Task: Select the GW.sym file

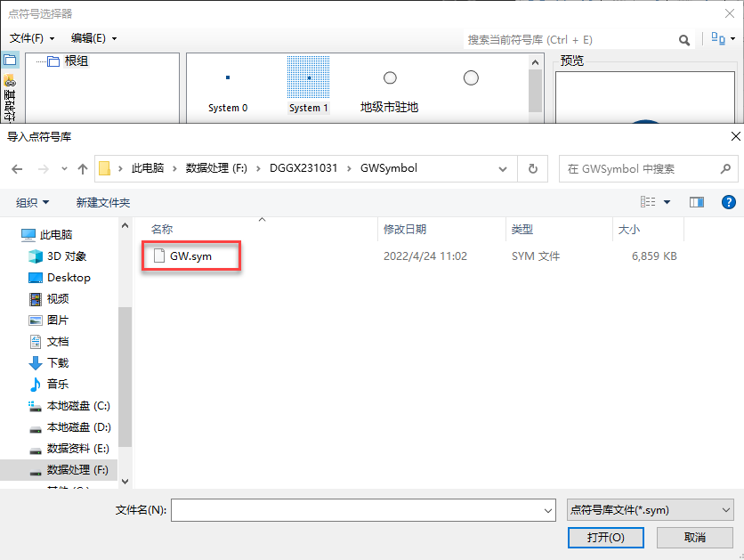Action: tap(190, 256)
